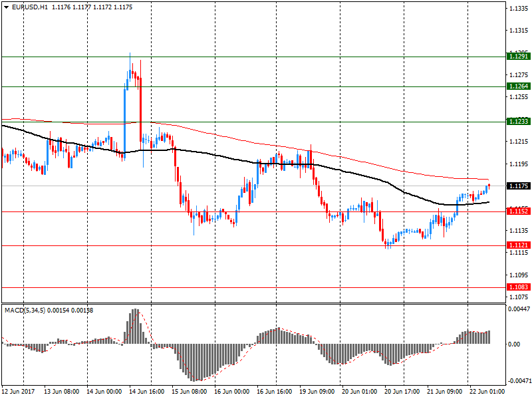The height and width of the screenshot is (399, 532).
Task: Open the chart menu triangle beside EURUSD,H1
Action: pos(7,7)
